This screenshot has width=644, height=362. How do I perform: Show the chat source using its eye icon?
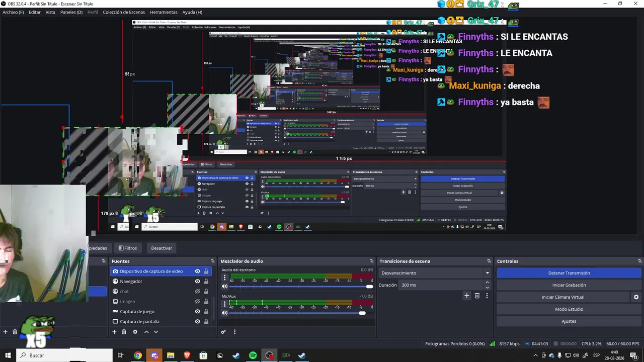click(197, 292)
